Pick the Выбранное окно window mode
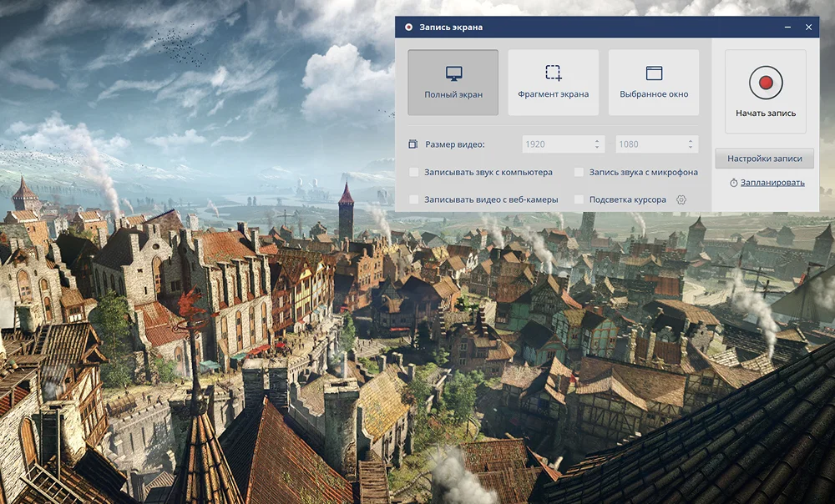Screen dimensions: 835x504 click(x=654, y=83)
